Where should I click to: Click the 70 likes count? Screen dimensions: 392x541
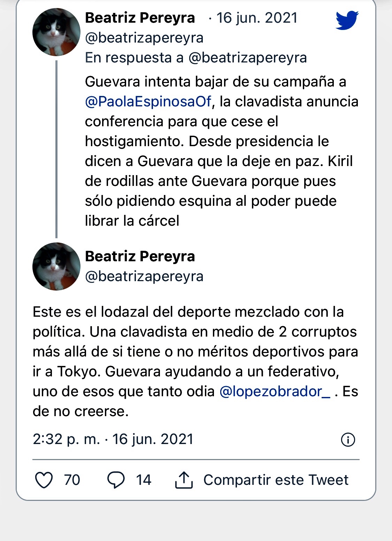(x=72, y=480)
